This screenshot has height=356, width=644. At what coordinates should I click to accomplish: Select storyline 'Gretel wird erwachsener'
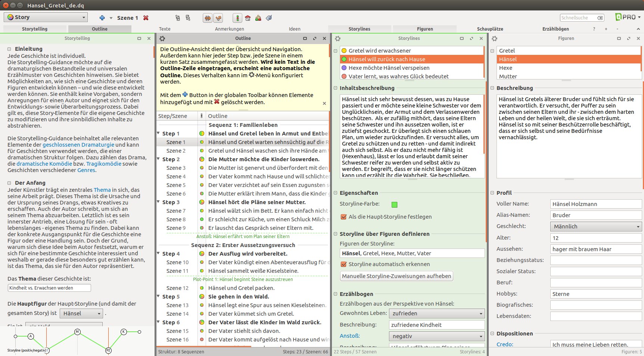tap(412, 50)
